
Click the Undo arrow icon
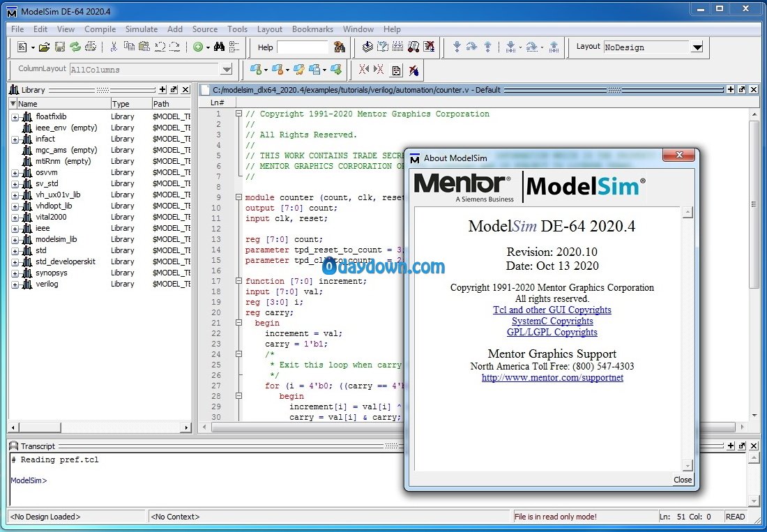(x=160, y=47)
